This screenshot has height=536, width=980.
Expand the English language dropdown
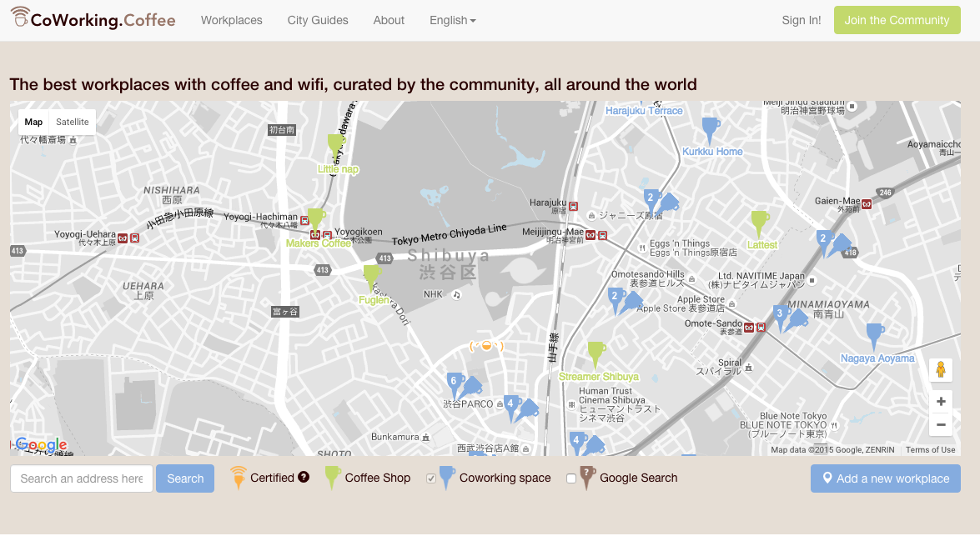453,20
